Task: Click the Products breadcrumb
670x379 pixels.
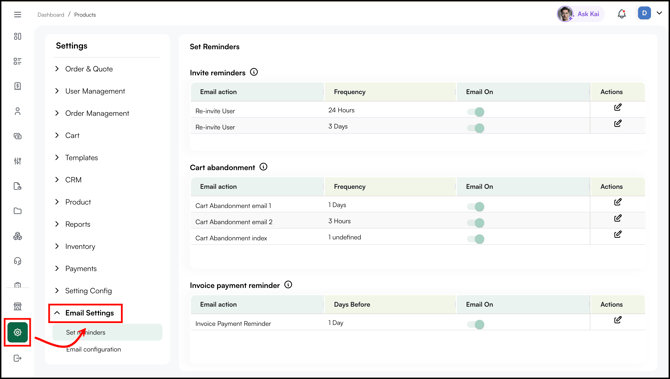Action: [85, 15]
